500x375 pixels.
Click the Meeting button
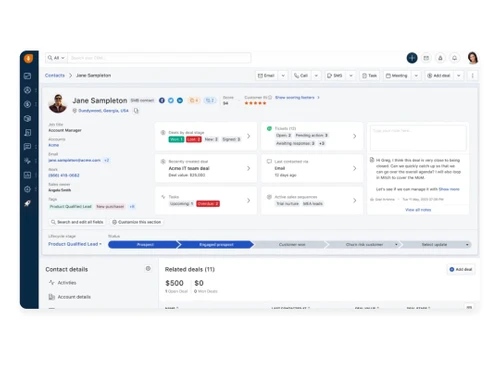397,76
